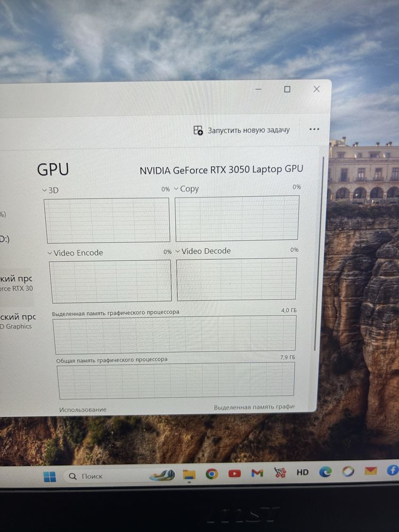Viewport: 399px width, 532px height.
Task: Open Microsoft Edge from the taskbar
Action: tap(325, 471)
